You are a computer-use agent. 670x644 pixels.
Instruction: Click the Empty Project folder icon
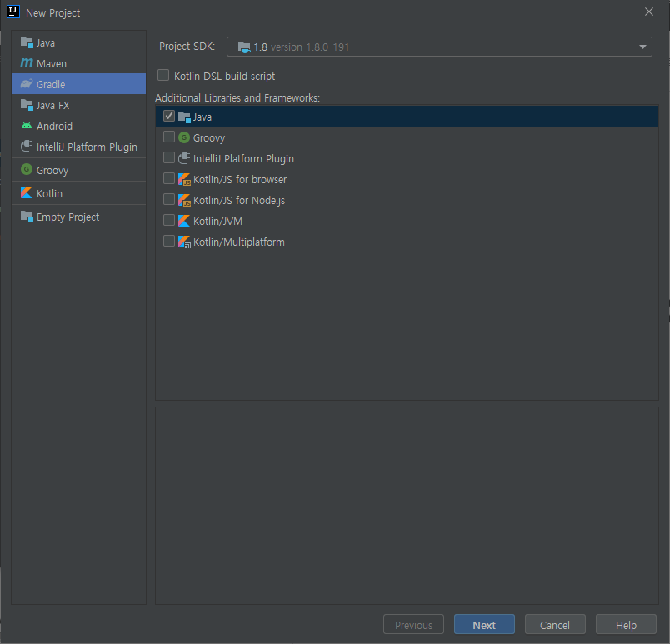(x=27, y=217)
